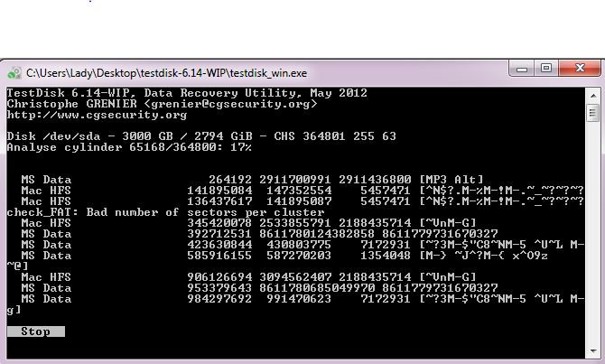Click the MS Data row starting 392712531
The height and width of the screenshot is (364, 605).
[x=259, y=234]
